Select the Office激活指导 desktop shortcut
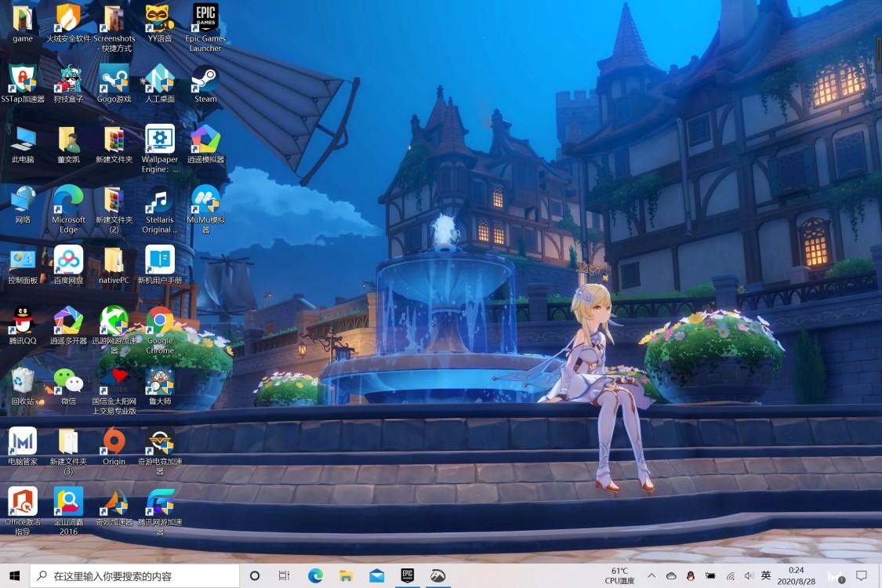Viewport: 882px width, 588px height. pyautogui.click(x=23, y=511)
